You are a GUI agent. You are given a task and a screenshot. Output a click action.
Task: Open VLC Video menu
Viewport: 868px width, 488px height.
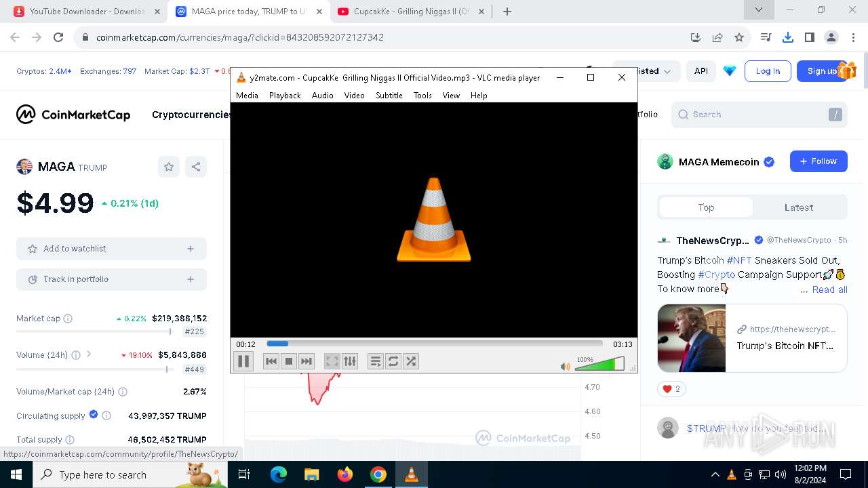[x=354, y=96]
